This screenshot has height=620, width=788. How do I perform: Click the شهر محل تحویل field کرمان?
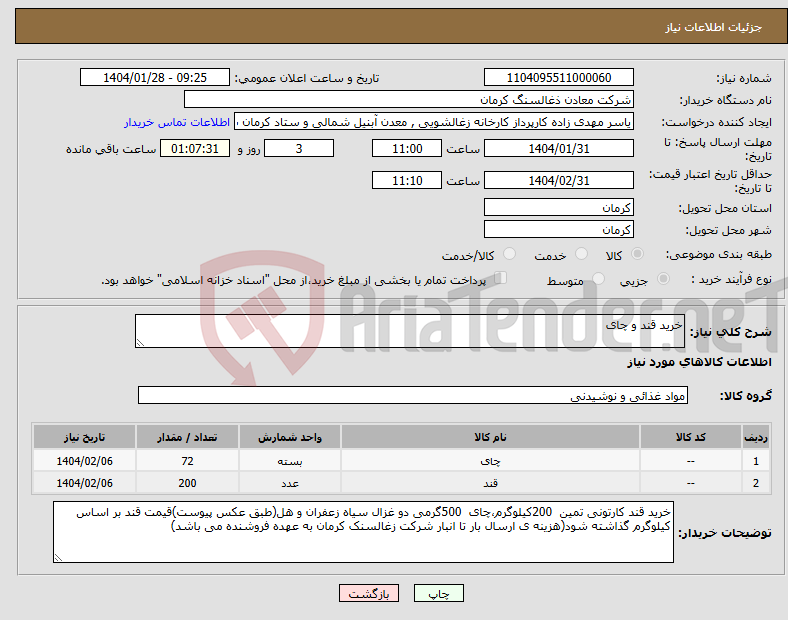pyautogui.click(x=558, y=230)
